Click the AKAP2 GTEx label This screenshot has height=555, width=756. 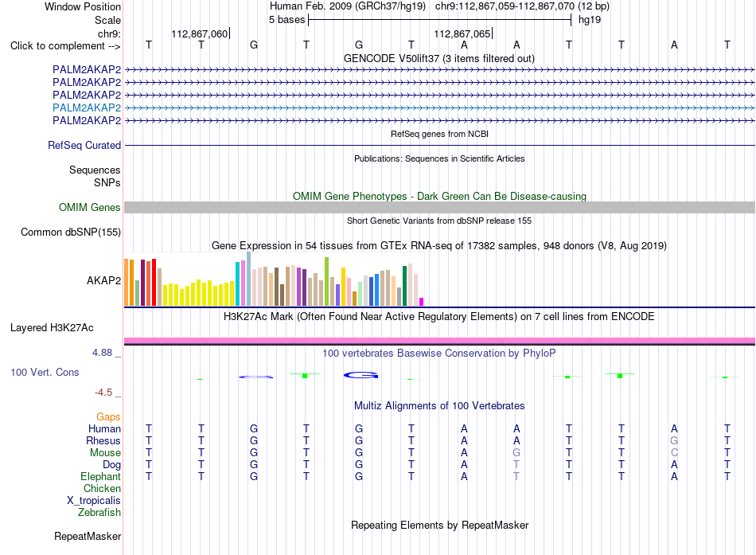[103, 280]
